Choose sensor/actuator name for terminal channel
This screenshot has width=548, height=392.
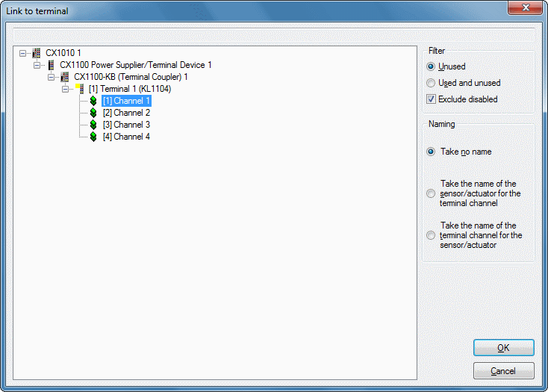coord(431,193)
